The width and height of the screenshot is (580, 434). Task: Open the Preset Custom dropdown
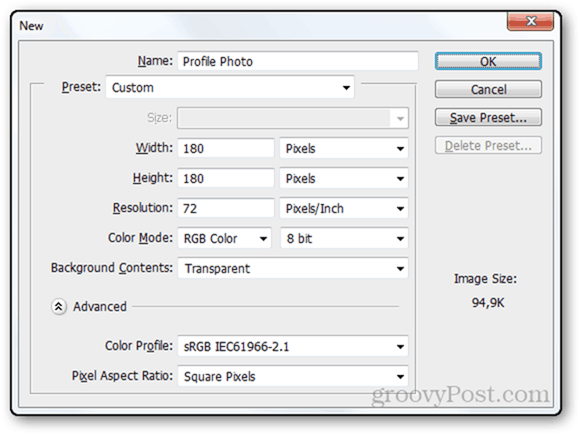click(x=230, y=88)
